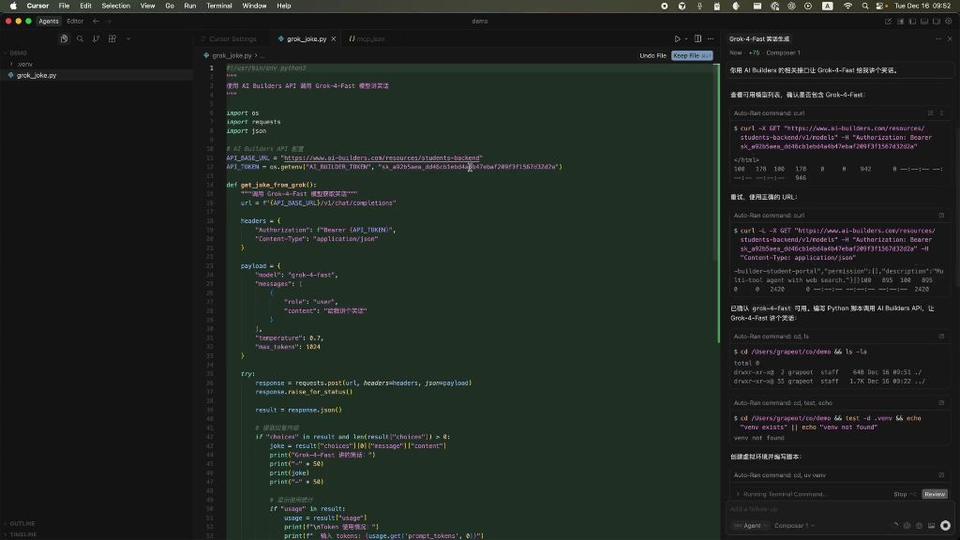The image size is (960, 540).
Task: Expand the OUTLINE section
Action: click(x=22, y=523)
